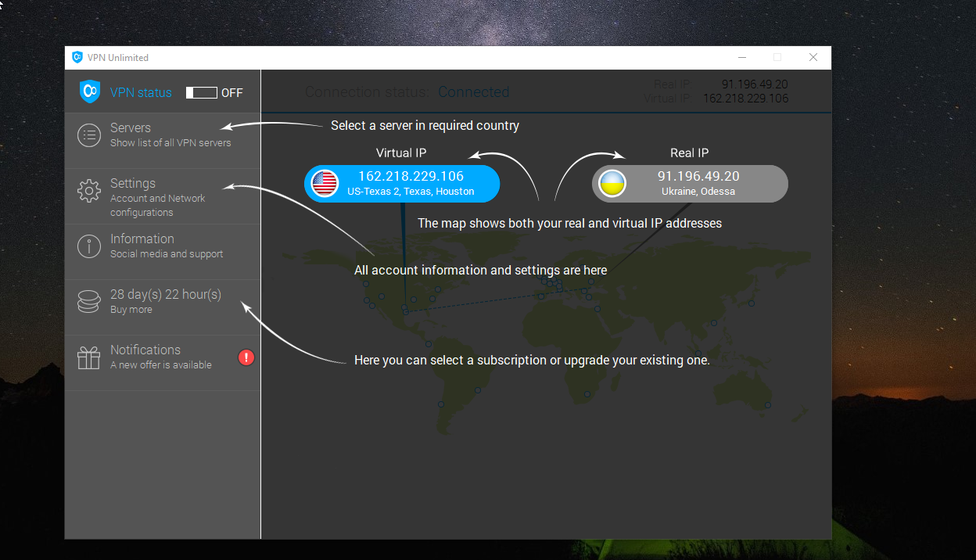Click the VPN Unlimited shield logo in sidebar
This screenshot has height=560, width=976.
[x=90, y=92]
